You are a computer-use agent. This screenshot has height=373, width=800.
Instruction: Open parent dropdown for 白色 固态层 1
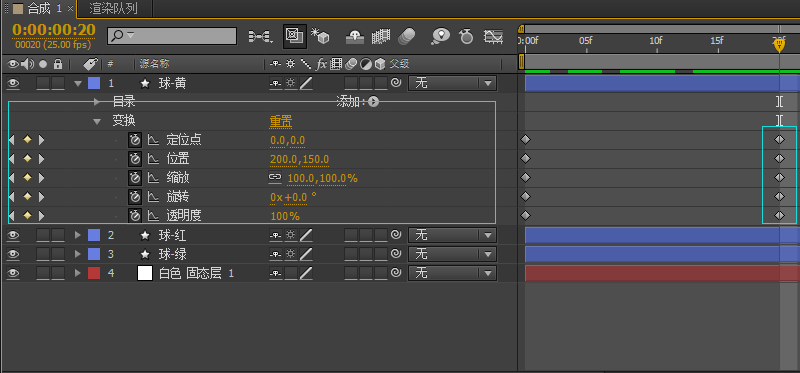pyautogui.click(x=452, y=273)
